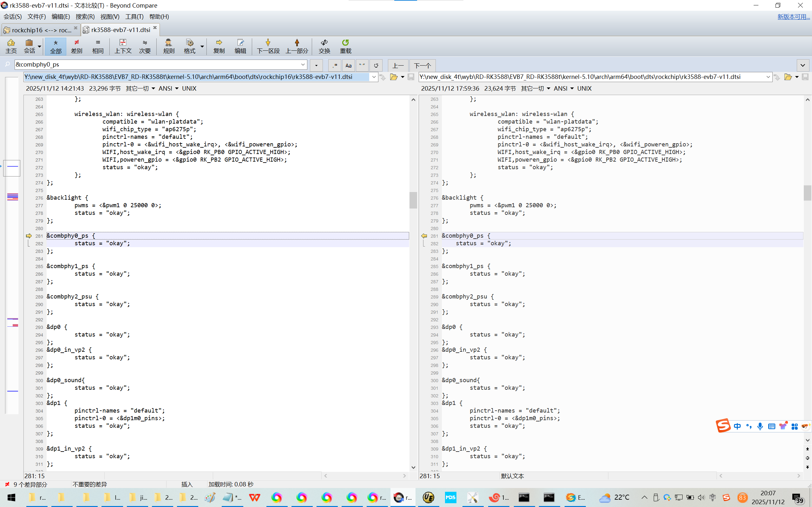
Task: Click the search text input field
Action: [x=158, y=64]
